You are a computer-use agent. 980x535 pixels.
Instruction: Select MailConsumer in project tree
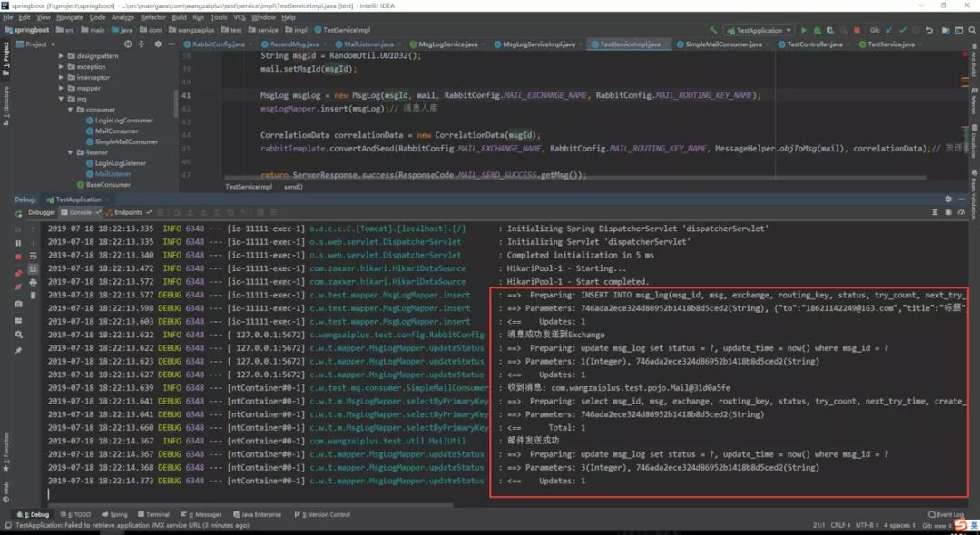point(116,131)
